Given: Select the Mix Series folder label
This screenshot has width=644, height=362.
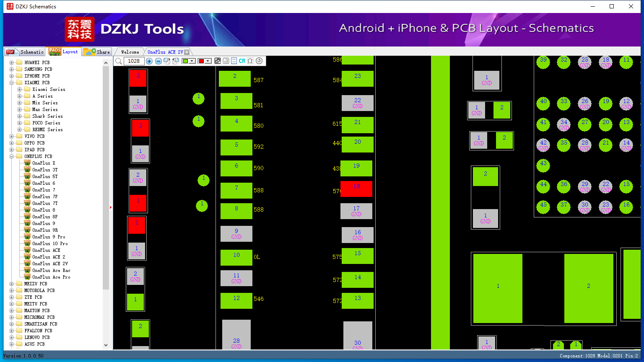Looking at the screenshot, I should (45, 103).
